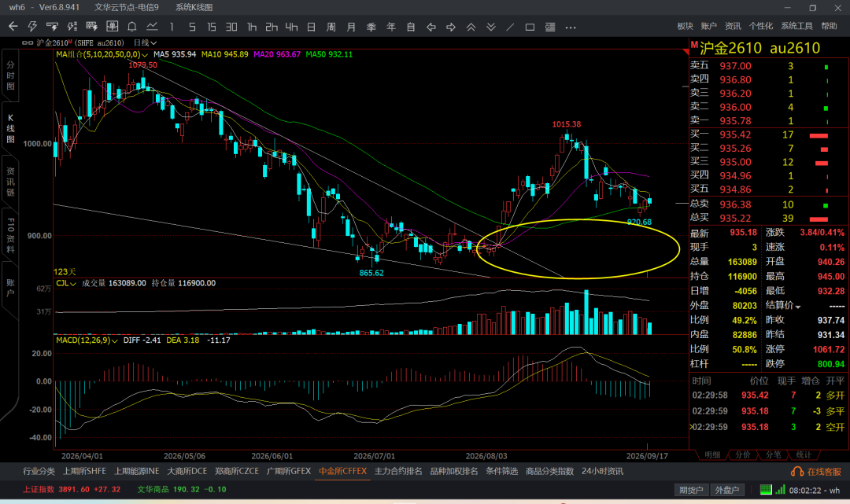Click the double down chevron icon
This screenshot has height=504, width=850.
point(490,27)
